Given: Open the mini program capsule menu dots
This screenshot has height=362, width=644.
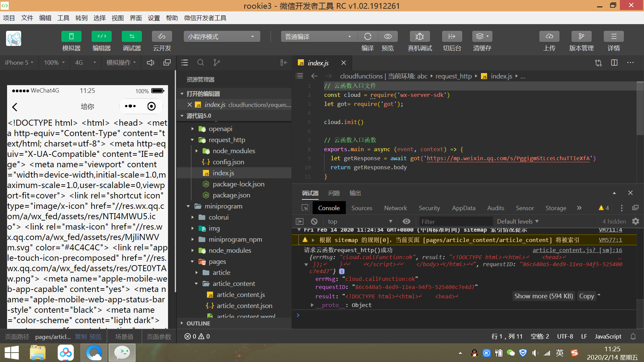Looking at the screenshot, I should [x=130, y=106].
